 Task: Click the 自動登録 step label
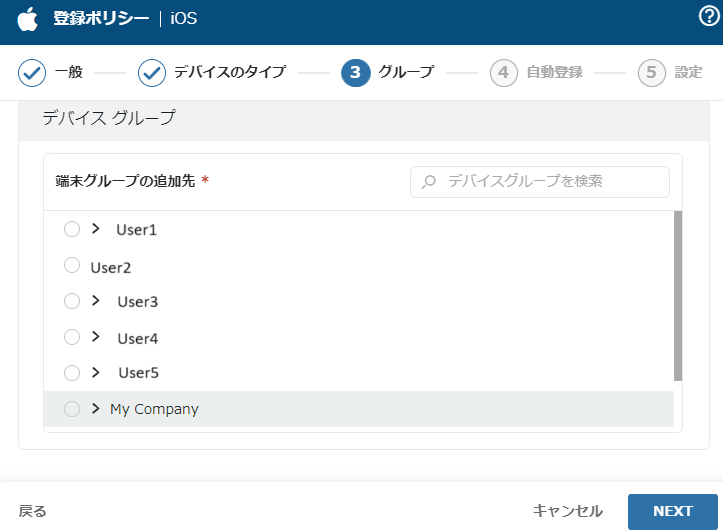click(555, 72)
